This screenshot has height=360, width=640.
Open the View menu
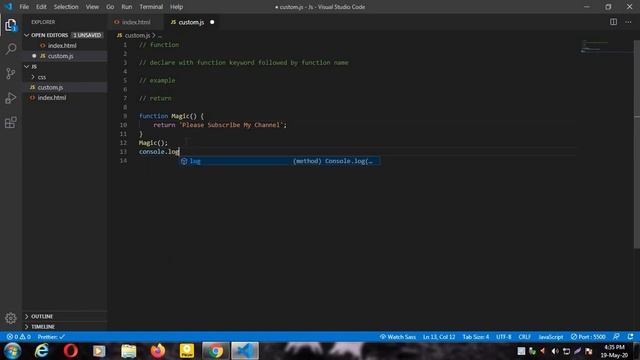92,7
